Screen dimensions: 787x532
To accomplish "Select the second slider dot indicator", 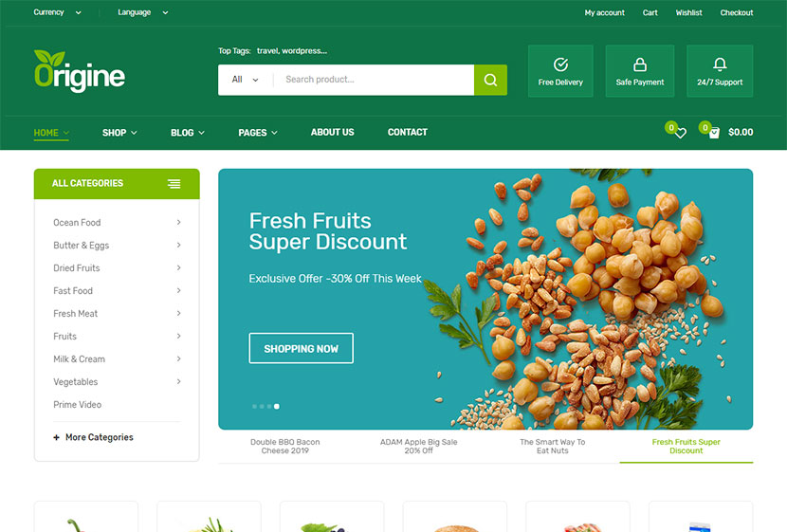I will (x=262, y=407).
